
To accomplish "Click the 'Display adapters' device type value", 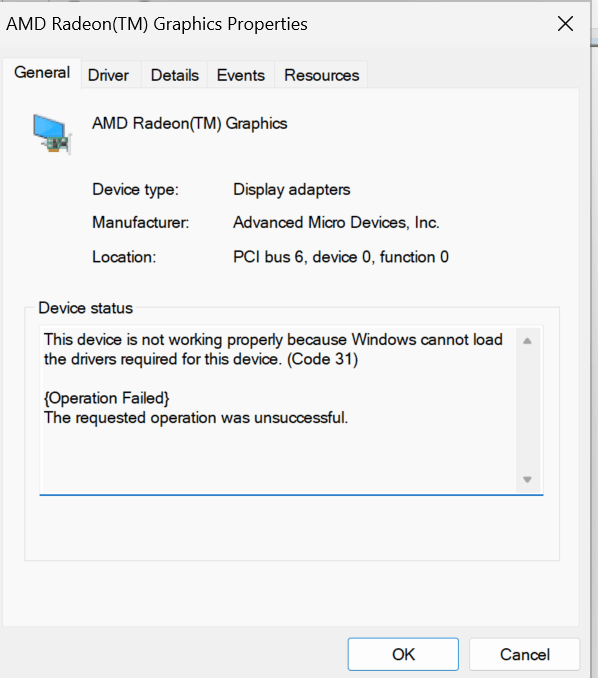I will [x=291, y=189].
